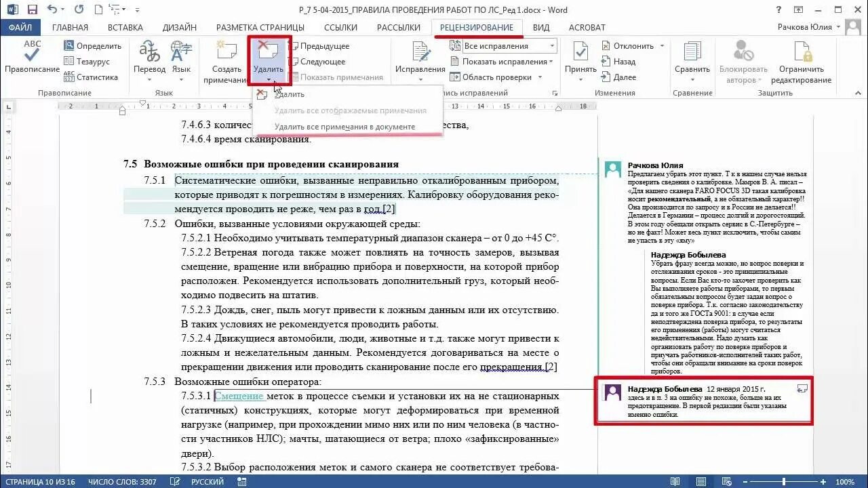
Task: Click Отклонить reject change
Action: click(x=627, y=46)
